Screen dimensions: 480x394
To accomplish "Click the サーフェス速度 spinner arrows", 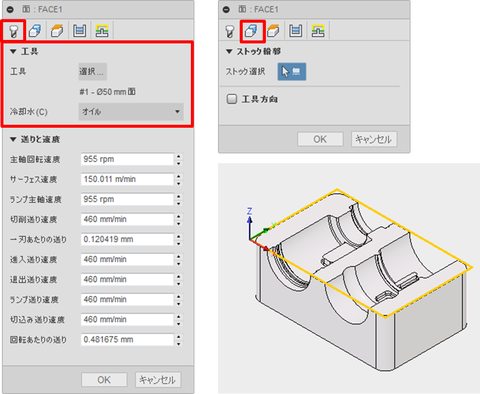I will click(x=179, y=179).
